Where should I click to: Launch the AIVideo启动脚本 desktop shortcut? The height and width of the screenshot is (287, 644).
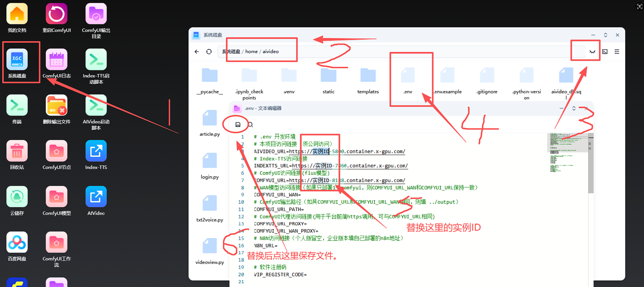click(96, 106)
